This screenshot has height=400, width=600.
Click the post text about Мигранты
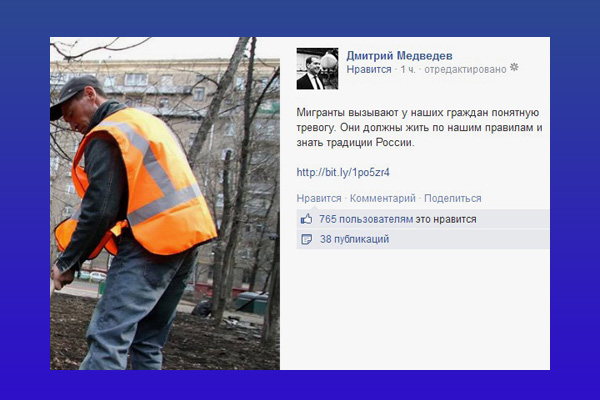point(419,127)
